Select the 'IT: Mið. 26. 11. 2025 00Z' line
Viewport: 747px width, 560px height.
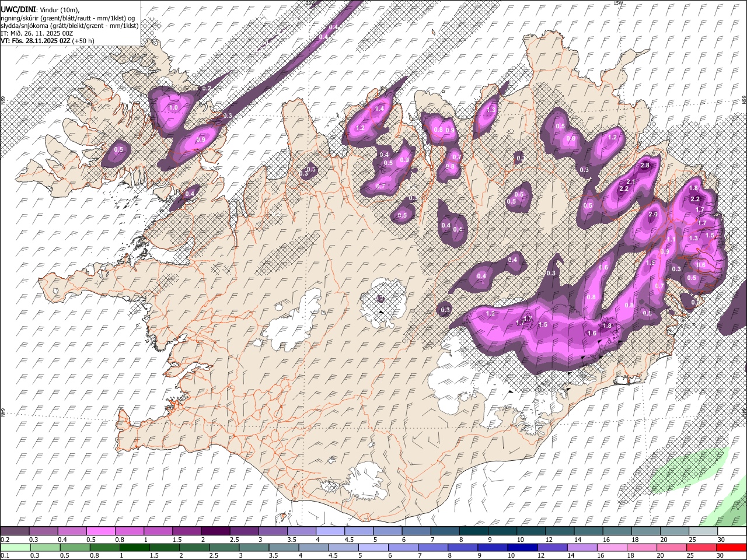pos(37,33)
